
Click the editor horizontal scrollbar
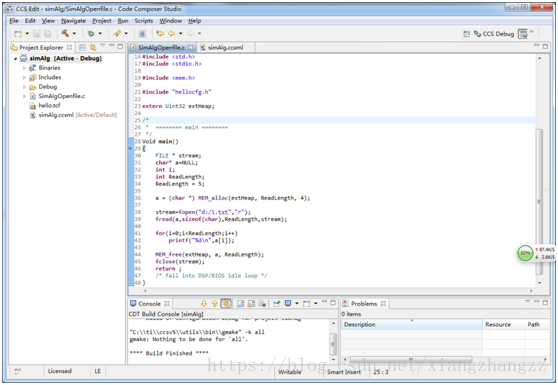coord(337,291)
